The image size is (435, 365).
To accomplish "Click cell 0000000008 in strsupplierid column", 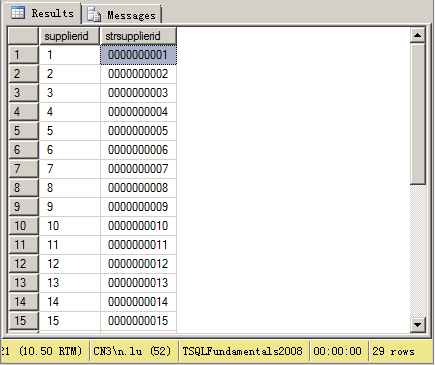I will pos(138,188).
